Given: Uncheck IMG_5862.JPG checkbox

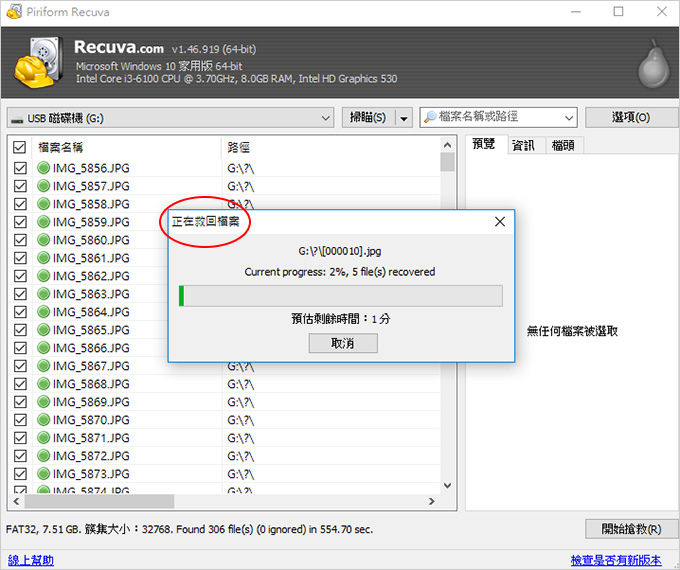Looking at the screenshot, I should [x=20, y=276].
